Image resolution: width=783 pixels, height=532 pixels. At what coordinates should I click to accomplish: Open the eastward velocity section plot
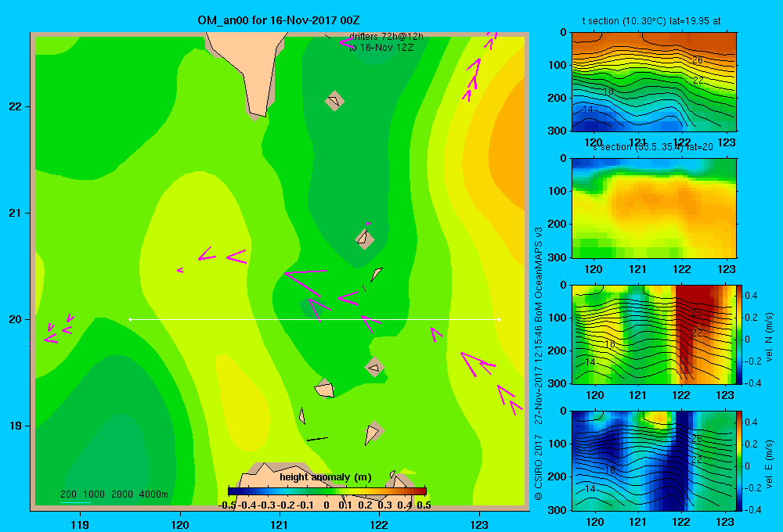pyautogui.click(x=654, y=461)
